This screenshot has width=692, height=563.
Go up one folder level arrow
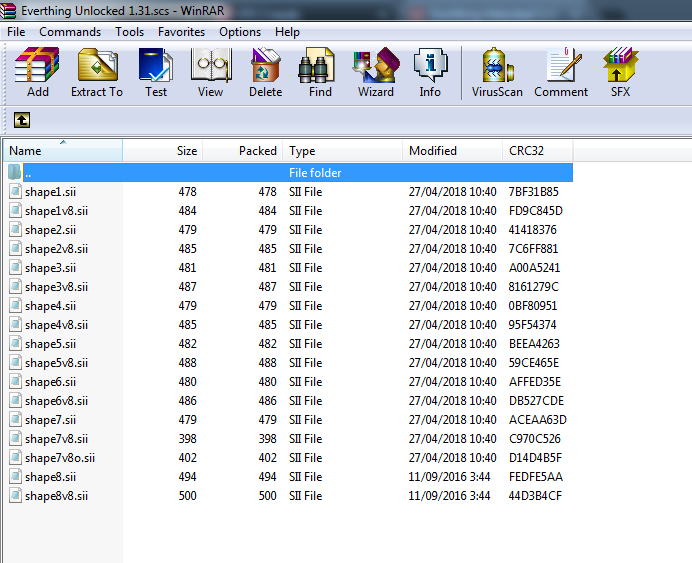pyautogui.click(x=22, y=120)
